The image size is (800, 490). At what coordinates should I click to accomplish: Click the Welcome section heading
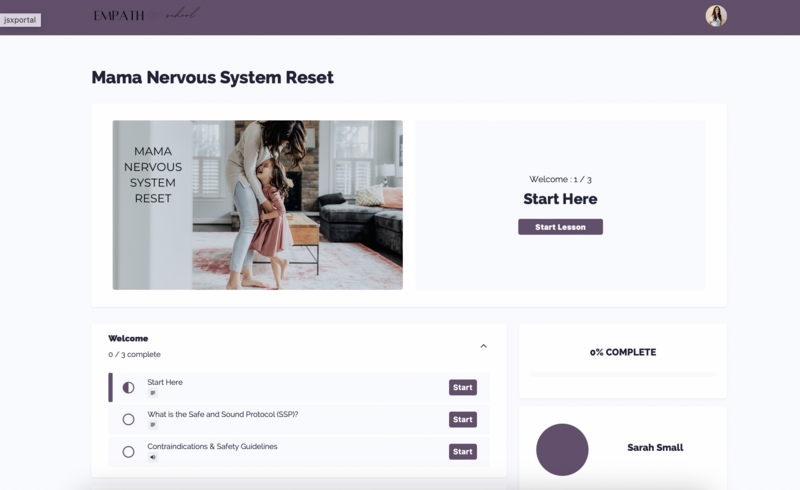tap(128, 339)
